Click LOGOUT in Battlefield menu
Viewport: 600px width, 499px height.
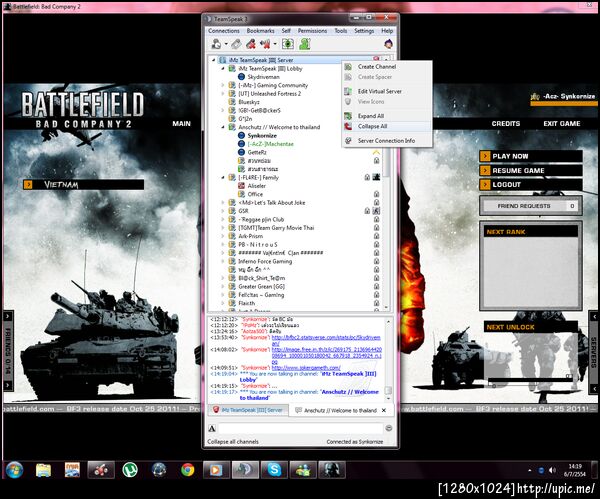[x=531, y=184]
